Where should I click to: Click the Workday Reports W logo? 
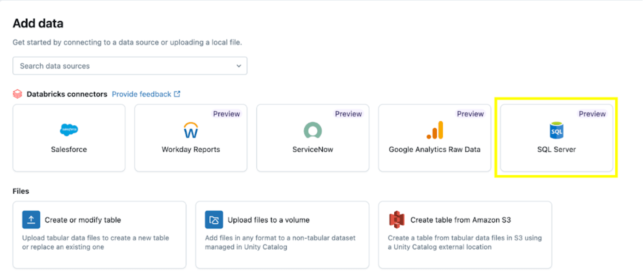[191, 130]
